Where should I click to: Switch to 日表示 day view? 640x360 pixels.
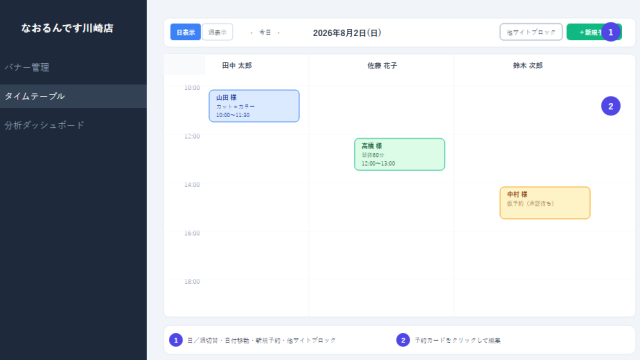coord(185,32)
